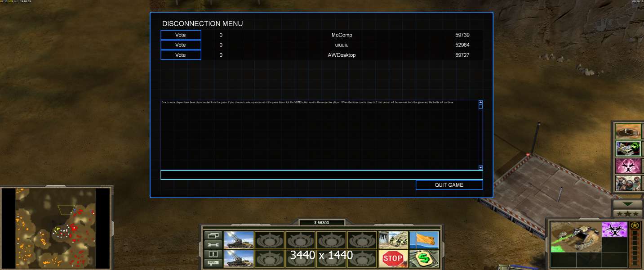Activate the green building special power icon

coord(628,148)
